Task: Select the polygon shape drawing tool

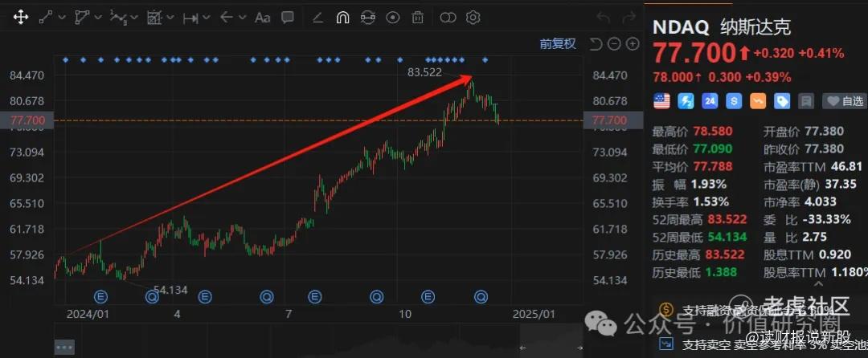Action: click(82, 18)
